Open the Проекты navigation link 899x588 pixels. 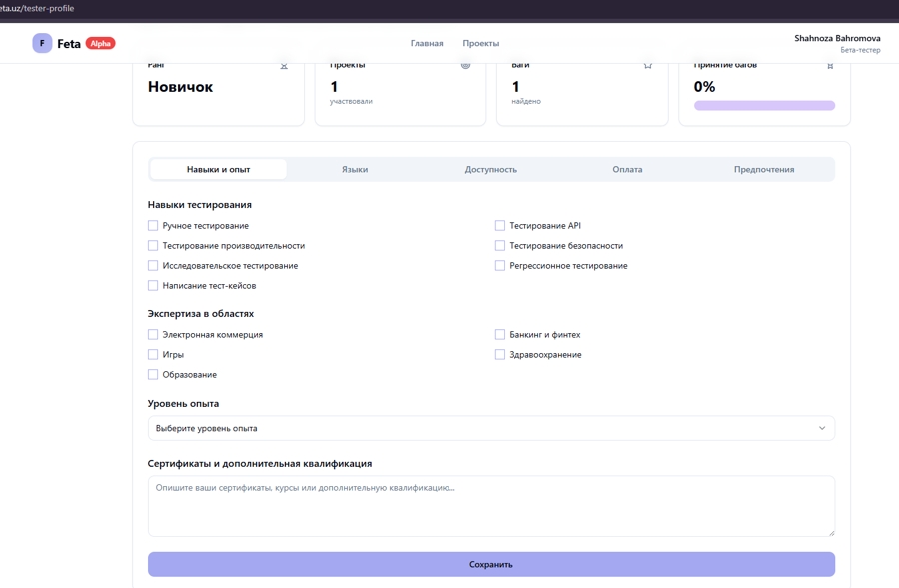481,43
